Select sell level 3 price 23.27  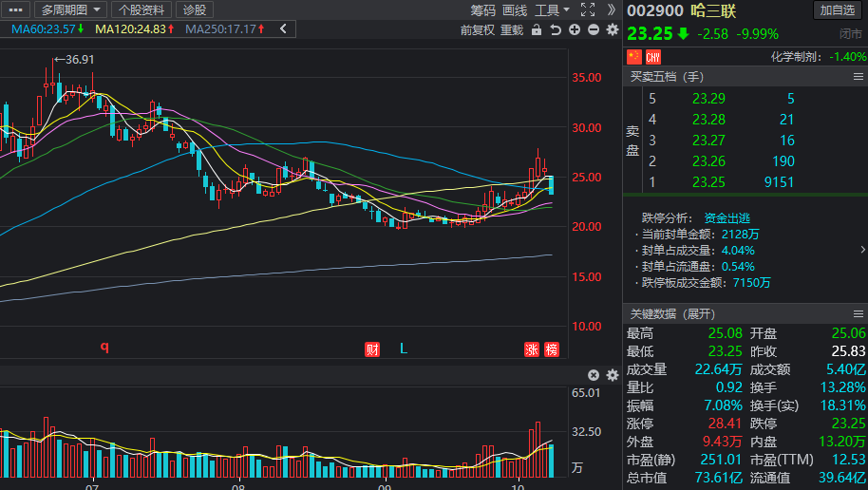click(708, 141)
